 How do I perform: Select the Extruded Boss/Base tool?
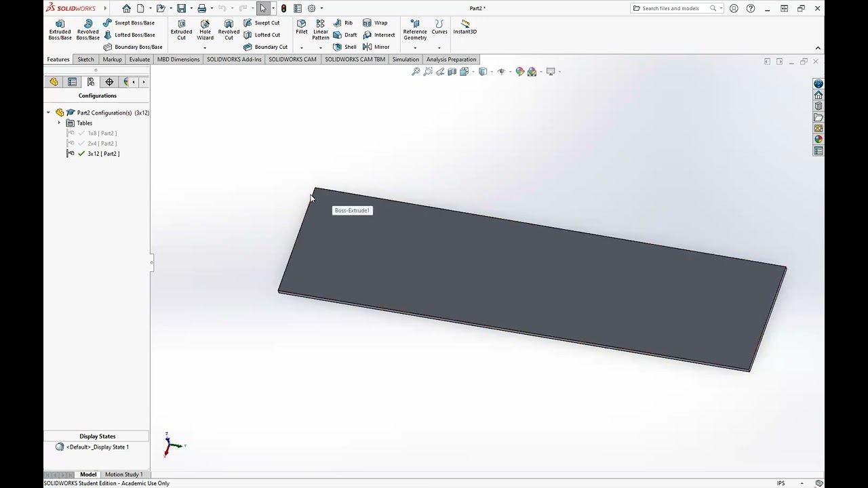pos(60,30)
